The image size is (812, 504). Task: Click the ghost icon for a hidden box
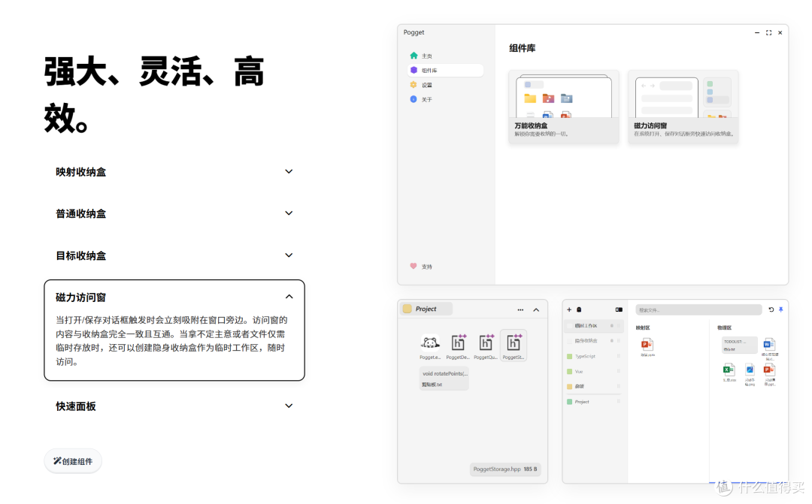(x=579, y=309)
